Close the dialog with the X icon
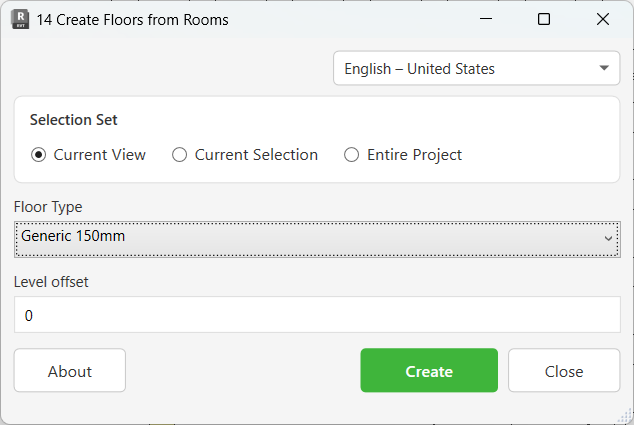This screenshot has height=425, width=634. click(x=602, y=19)
